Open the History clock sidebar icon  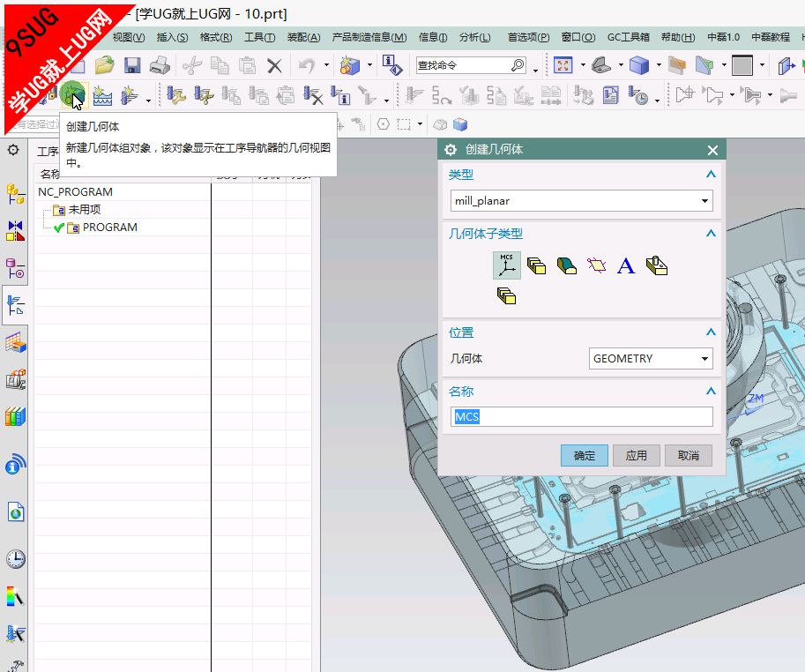click(x=15, y=559)
